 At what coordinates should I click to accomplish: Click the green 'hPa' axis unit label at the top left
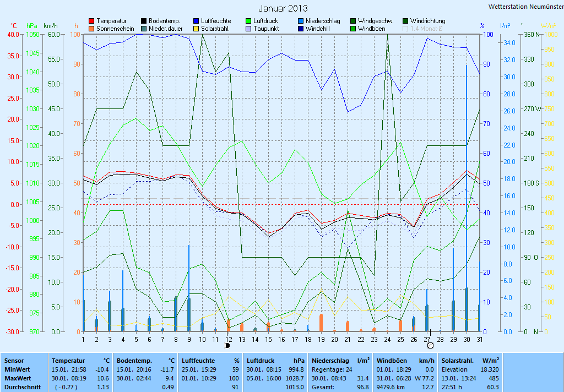click(x=32, y=26)
